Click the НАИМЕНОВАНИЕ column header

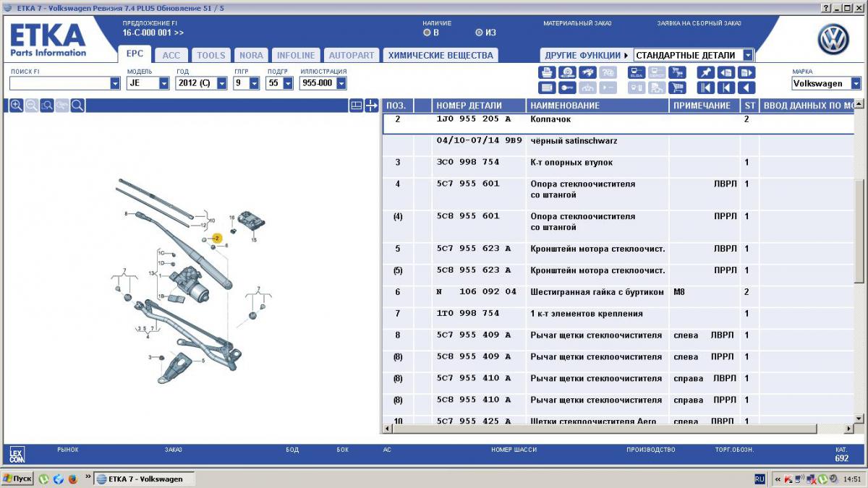click(597, 106)
